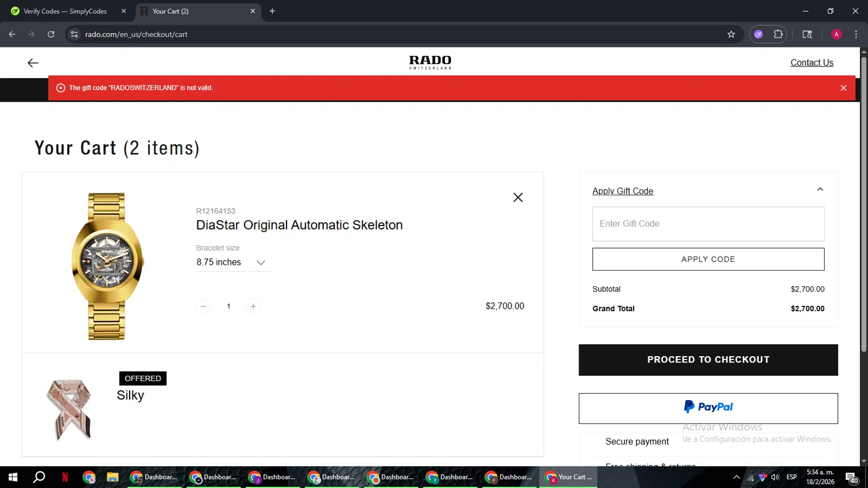Close the Your Cart (2) tab
This screenshot has height=488, width=868.
252,11
